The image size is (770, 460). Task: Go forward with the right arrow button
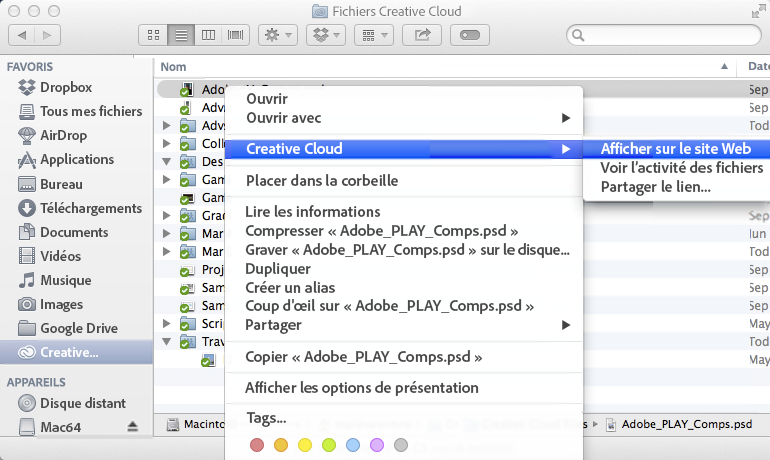47,35
